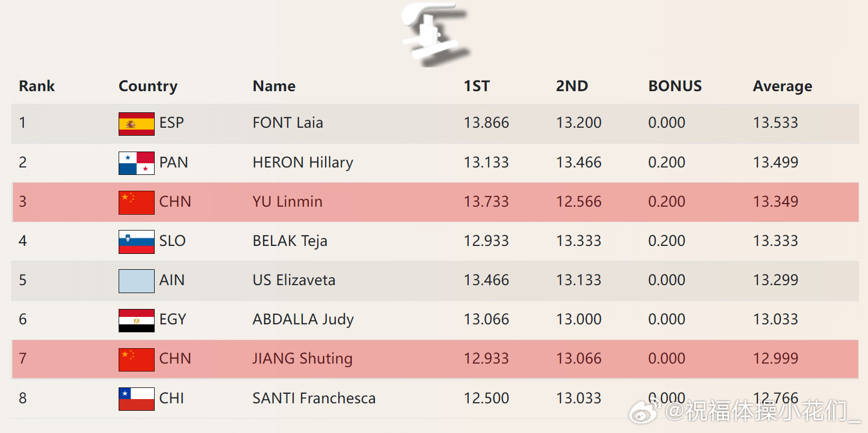Screen dimensions: 868x433
Task: Click the light blue AIN flag
Action: pos(136,280)
